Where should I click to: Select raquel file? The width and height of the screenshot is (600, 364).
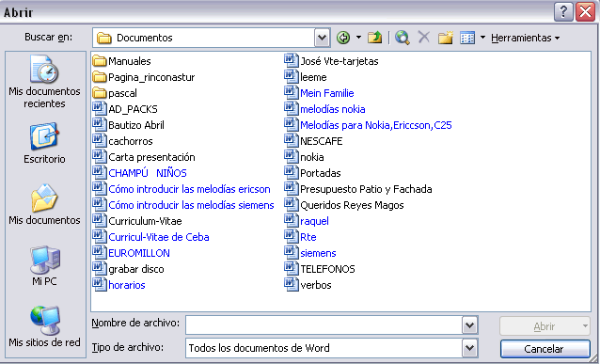(x=307, y=221)
